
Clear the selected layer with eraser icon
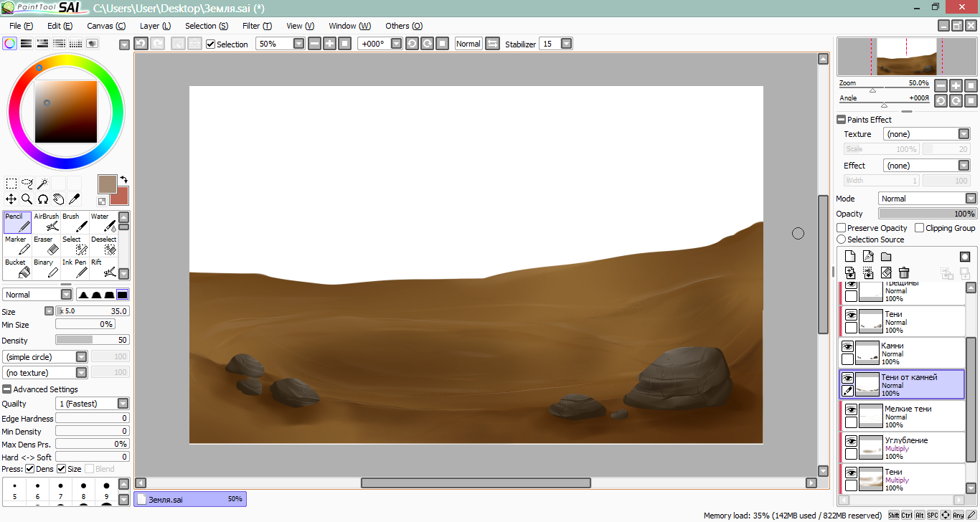pyautogui.click(x=886, y=272)
